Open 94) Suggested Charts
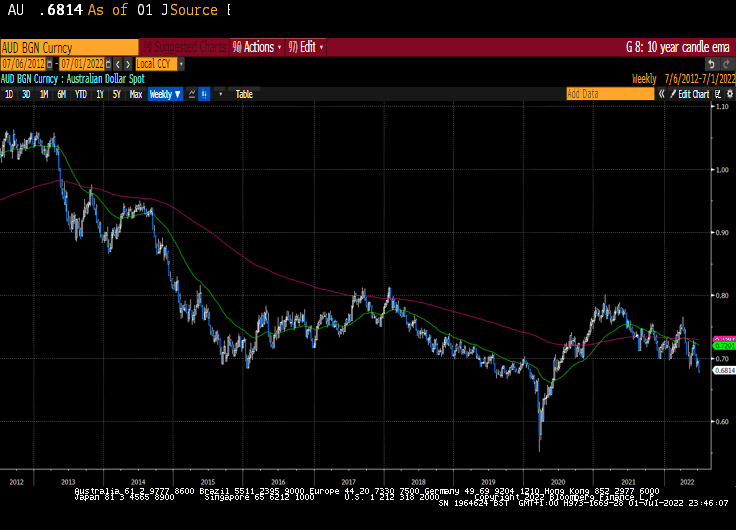 (184, 47)
